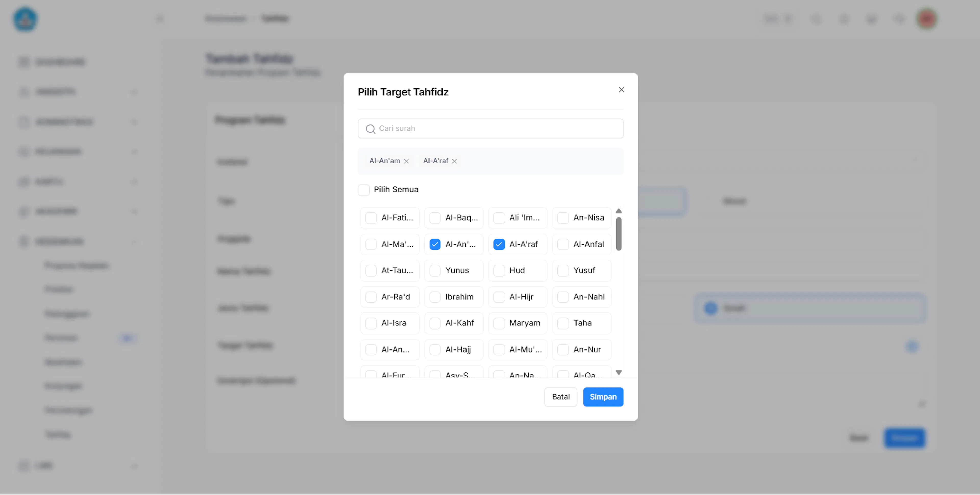Uncheck the Al-An'... surah checkbox
The width and height of the screenshot is (980, 495).
pos(435,244)
